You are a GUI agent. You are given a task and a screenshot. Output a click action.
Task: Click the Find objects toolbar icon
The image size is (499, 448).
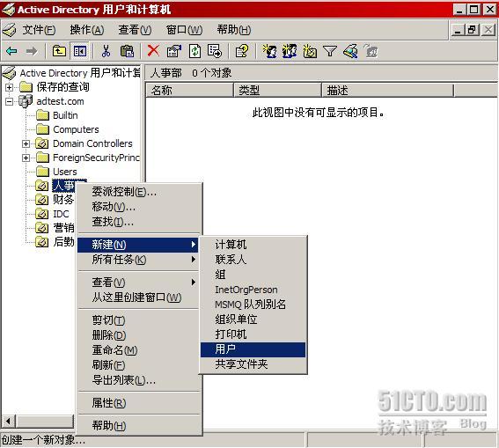[x=350, y=51]
